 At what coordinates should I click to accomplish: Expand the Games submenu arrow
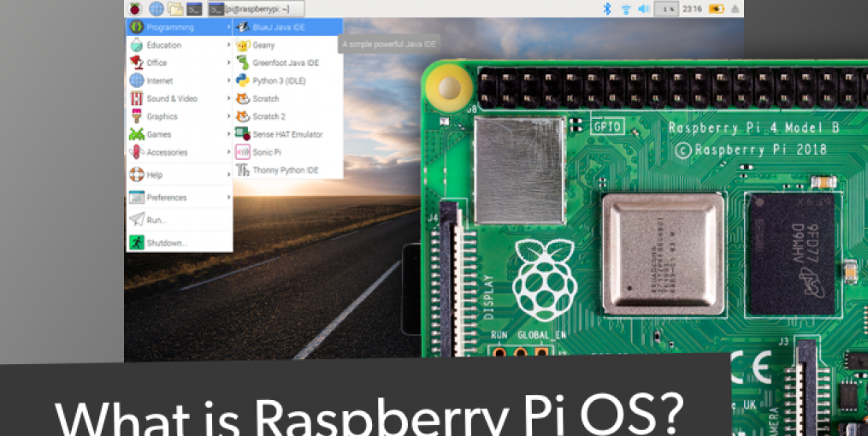(228, 134)
